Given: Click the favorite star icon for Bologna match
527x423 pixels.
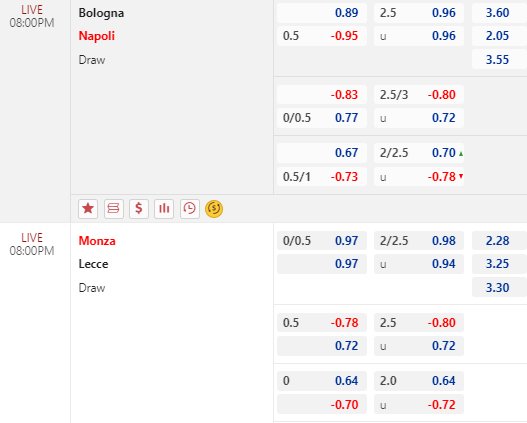Looking at the screenshot, I should pyautogui.click(x=88, y=209).
